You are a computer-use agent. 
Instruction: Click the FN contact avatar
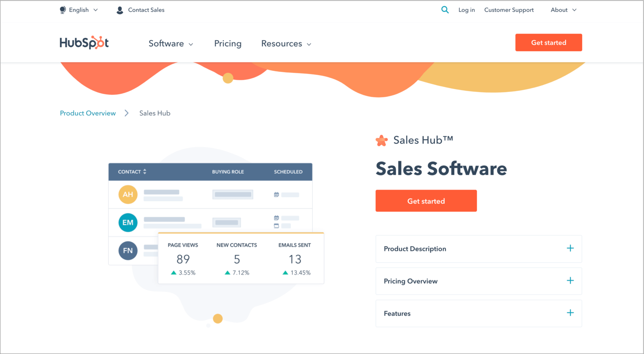point(128,251)
